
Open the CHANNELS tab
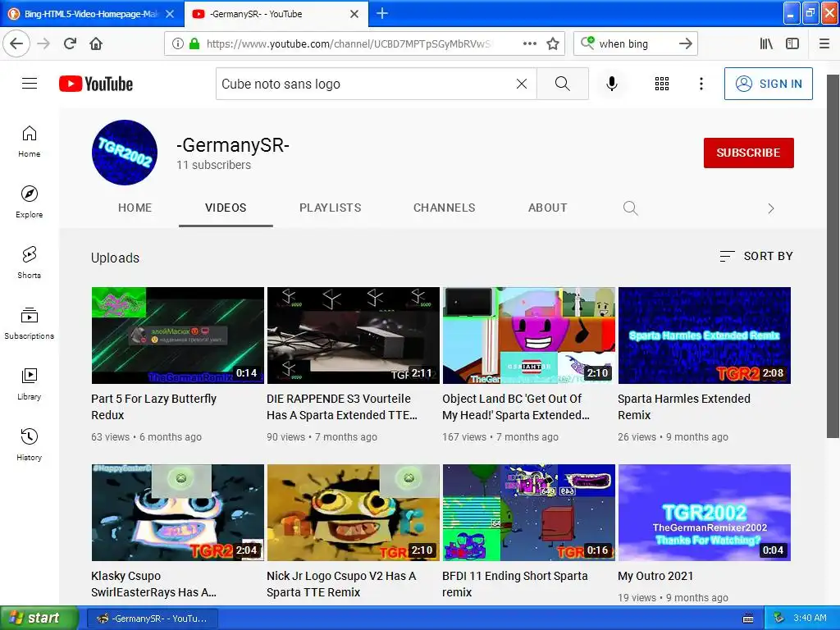click(x=444, y=208)
